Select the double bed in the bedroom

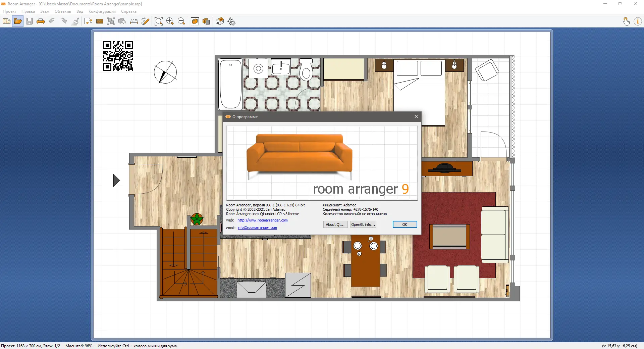point(419,93)
